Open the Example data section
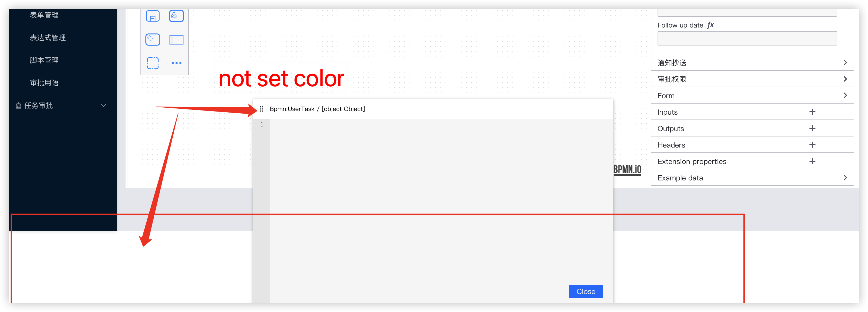 [845, 177]
